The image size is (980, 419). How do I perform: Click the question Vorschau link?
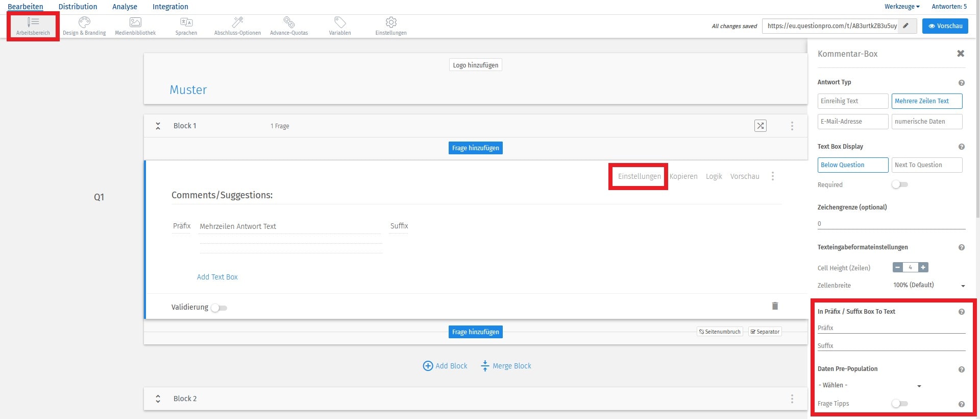tap(745, 176)
